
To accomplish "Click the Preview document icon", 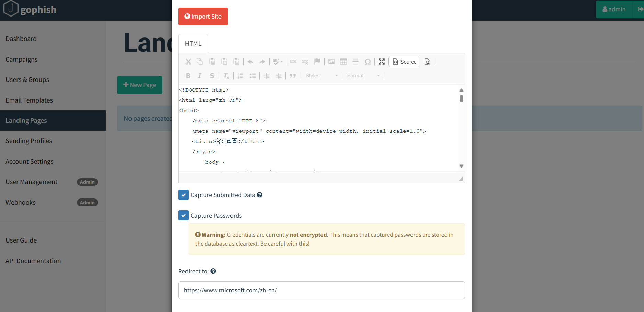I will click(x=427, y=62).
